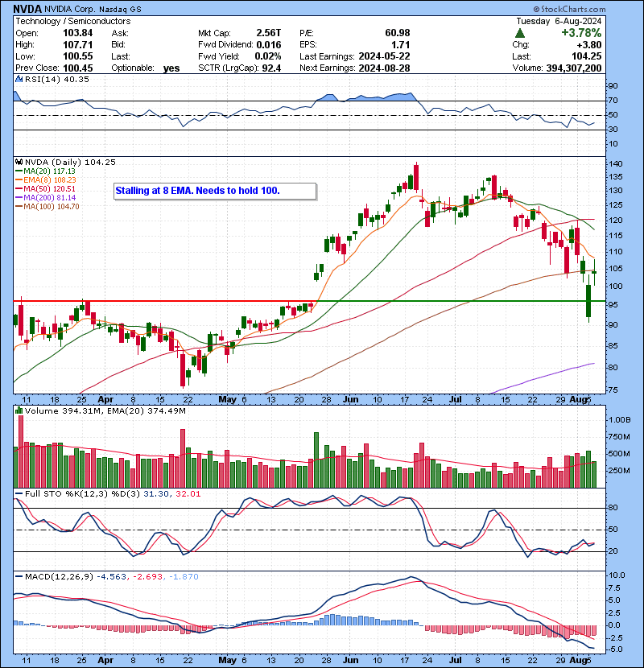Screen dimensions: 644x668
Task: Click the 'Volume 394.31M, EMA(20) 374.49M' label
Action: click(105, 411)
